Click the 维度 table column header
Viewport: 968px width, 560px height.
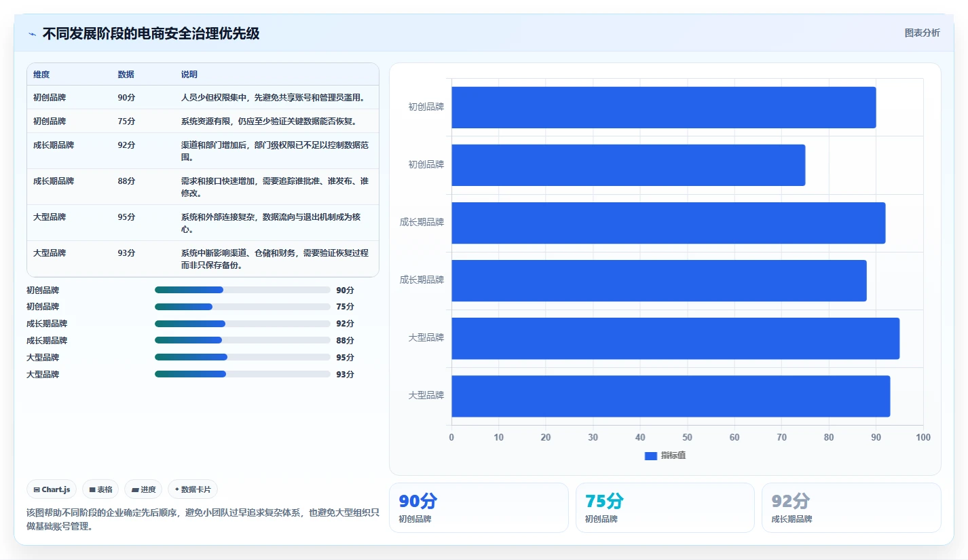tap(41, 75)
